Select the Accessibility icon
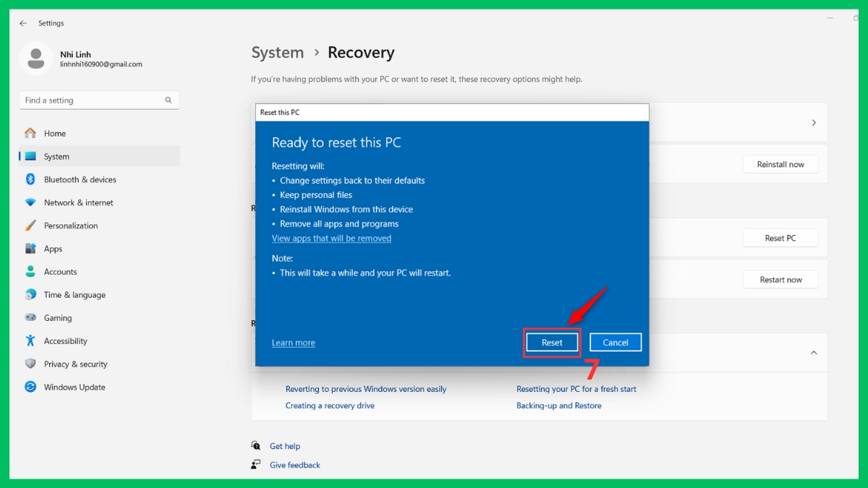This screenshot has width=868, height=488. pos(29,341)
